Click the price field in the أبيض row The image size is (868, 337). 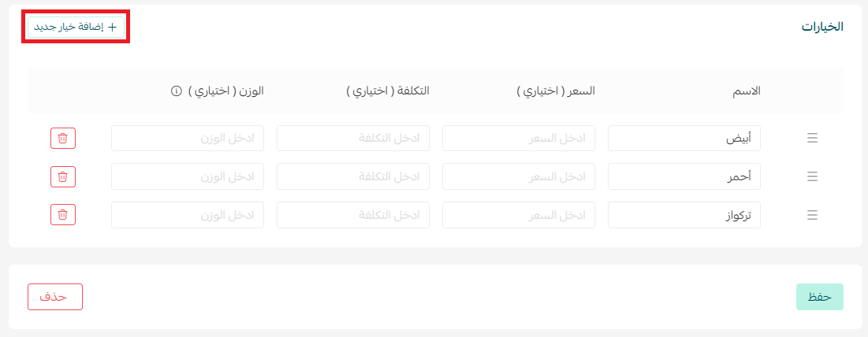click(x=519, y=138)
